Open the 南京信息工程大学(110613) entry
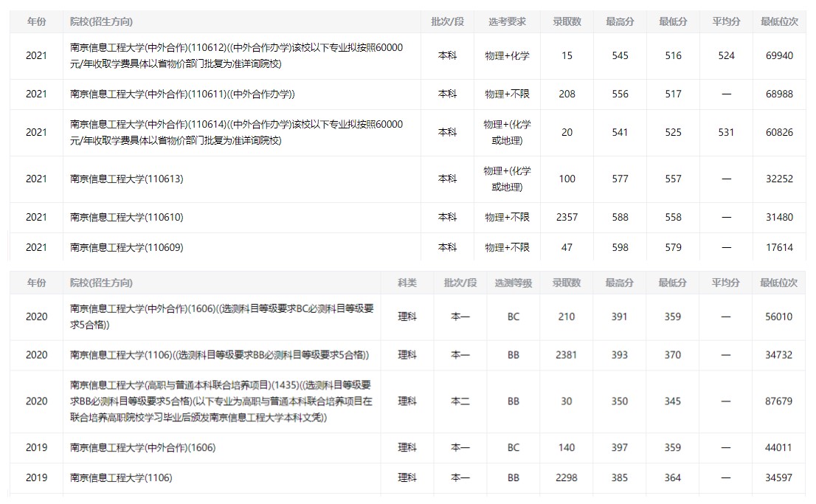The width and height of the screenshot is (816, 504). [126, 179]
